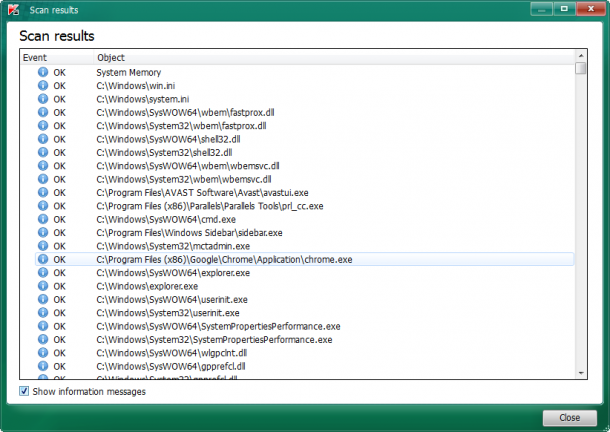The image size is (610, 432).
Task: Click the Close button
Action: pyautogui.click(x=570, y=418)
